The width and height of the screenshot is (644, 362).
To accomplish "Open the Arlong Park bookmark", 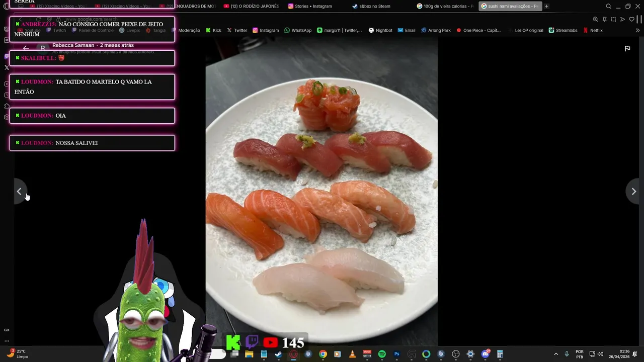I will pyautogui.click(x=436, y=30).
